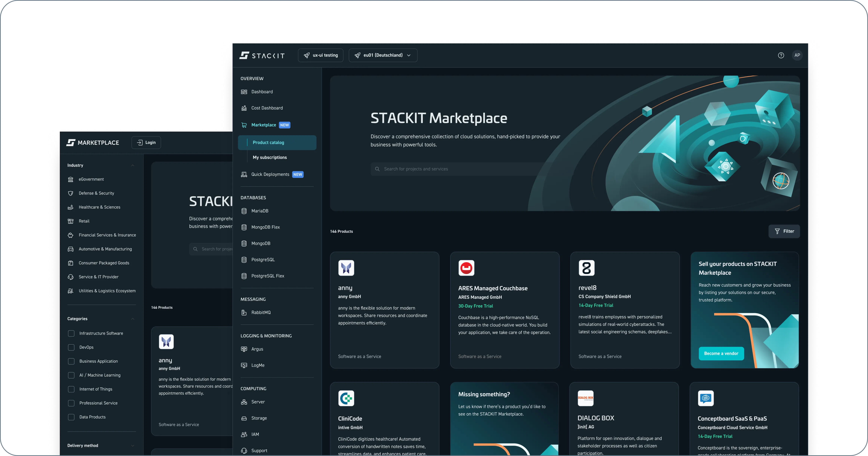Select the Cost Dashboard icon
The width and height of the screenshot is (868, 456).
point(244,108)
